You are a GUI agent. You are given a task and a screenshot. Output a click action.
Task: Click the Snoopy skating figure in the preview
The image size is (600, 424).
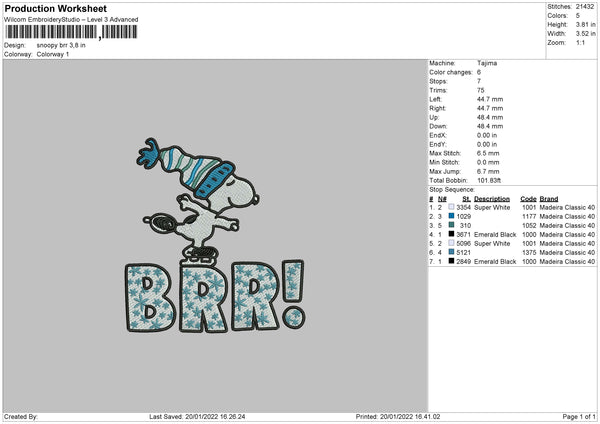(197, 199)
